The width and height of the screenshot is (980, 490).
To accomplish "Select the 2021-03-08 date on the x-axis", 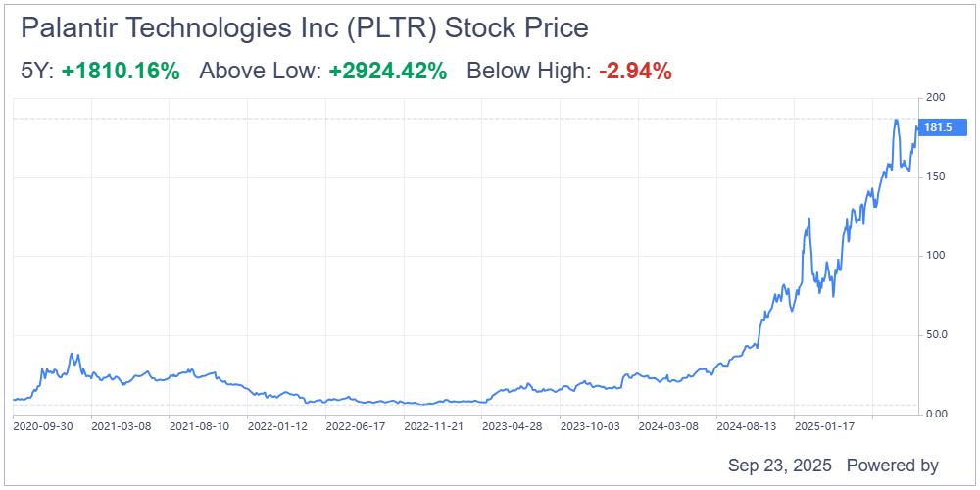I will (121, 426).
